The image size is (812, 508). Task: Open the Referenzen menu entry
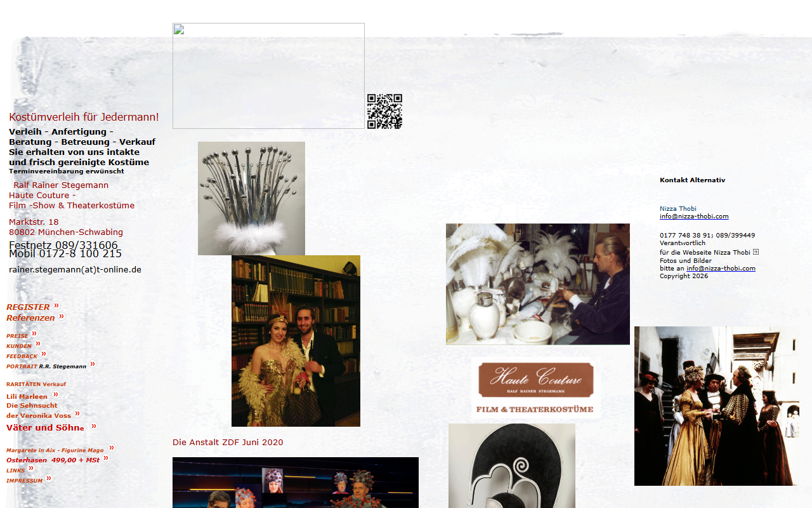(x=30, y=317)
